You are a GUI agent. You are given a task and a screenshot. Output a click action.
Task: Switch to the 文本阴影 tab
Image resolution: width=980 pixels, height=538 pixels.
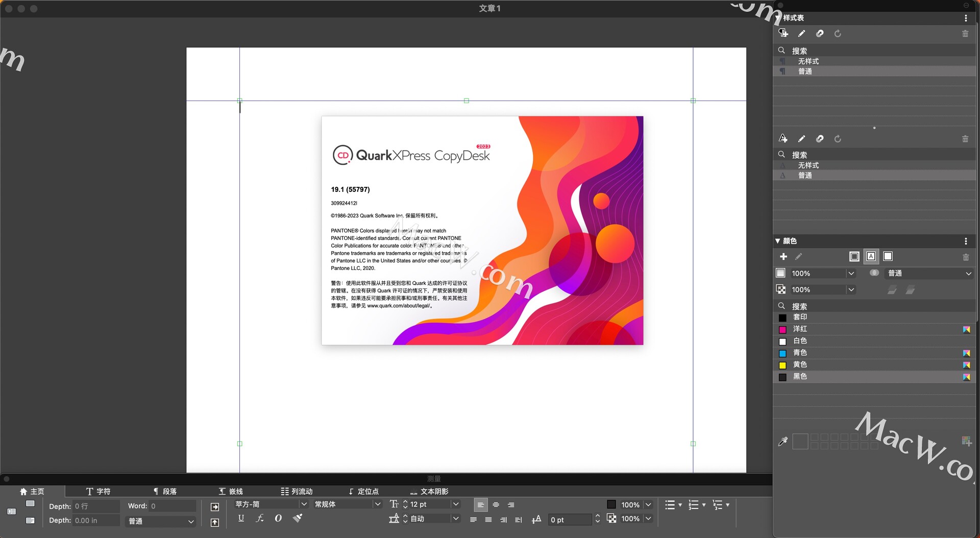[x=429, y=492]
